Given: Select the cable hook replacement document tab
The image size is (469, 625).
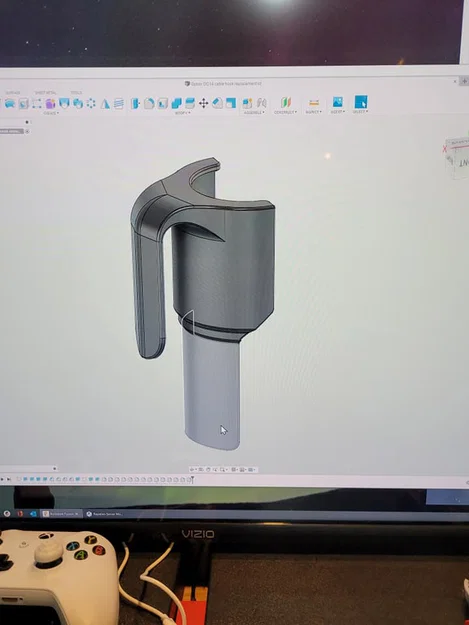Looking at the screenshot, I should [223, 84].
